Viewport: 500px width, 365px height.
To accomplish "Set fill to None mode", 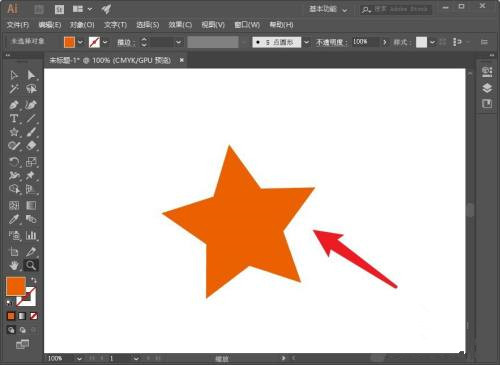I will pos(34,316).
